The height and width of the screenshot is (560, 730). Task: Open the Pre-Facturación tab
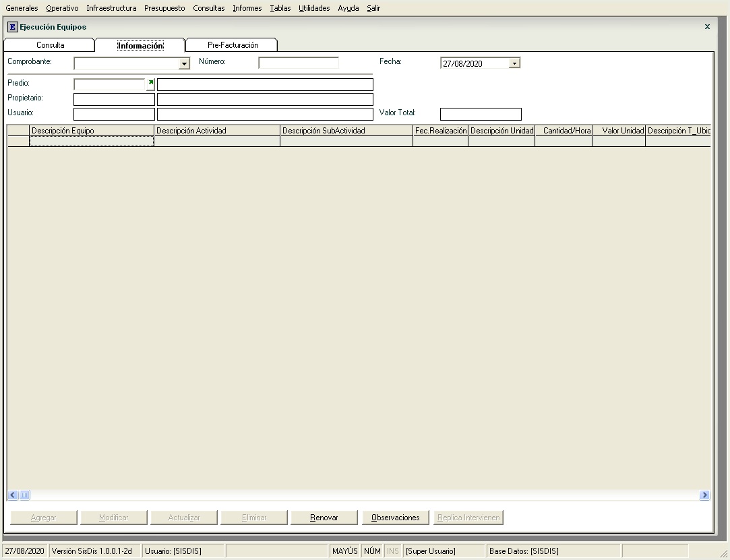(x=233, y=45)
